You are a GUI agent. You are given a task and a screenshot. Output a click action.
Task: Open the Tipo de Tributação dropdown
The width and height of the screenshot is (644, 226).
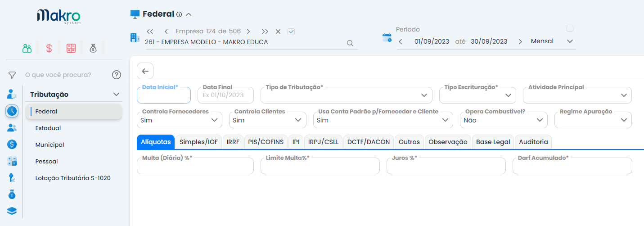pyautogui.click(x=346, y=95)
